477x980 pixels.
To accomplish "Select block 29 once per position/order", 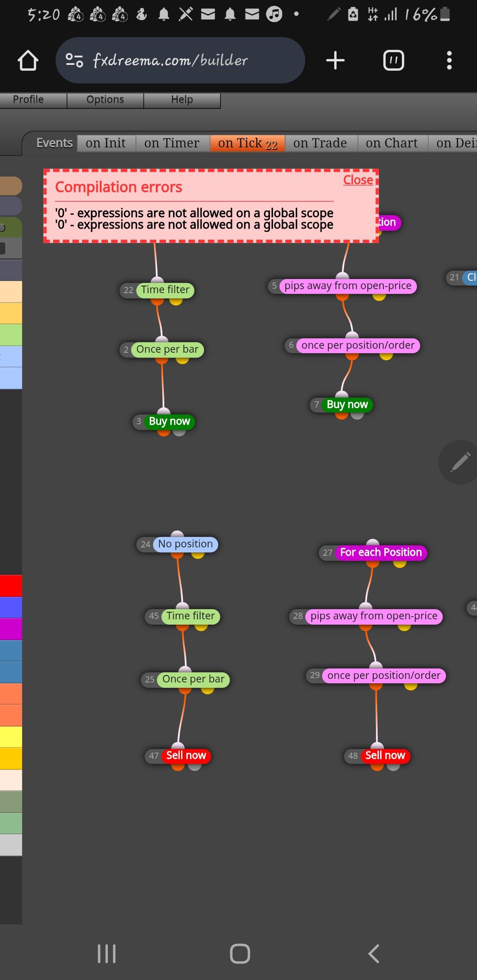I will click(x=384, y=676).
